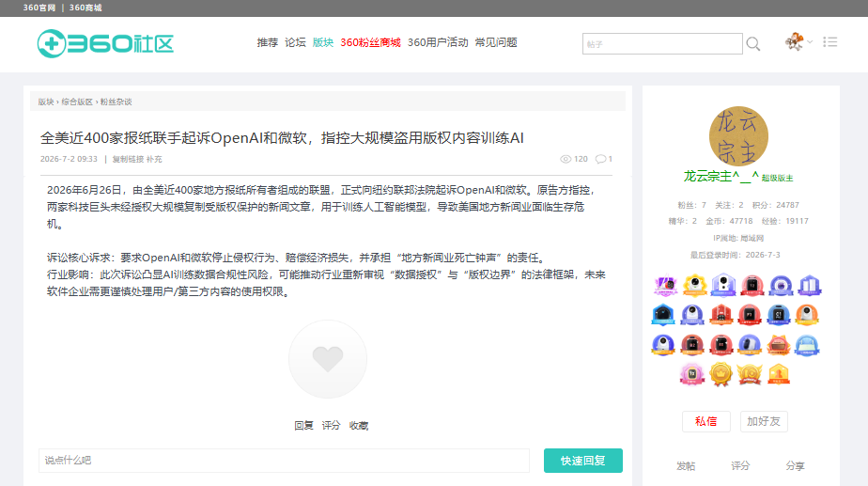
Task: Click the winged gold 10 medal badge
Action: 750,374
